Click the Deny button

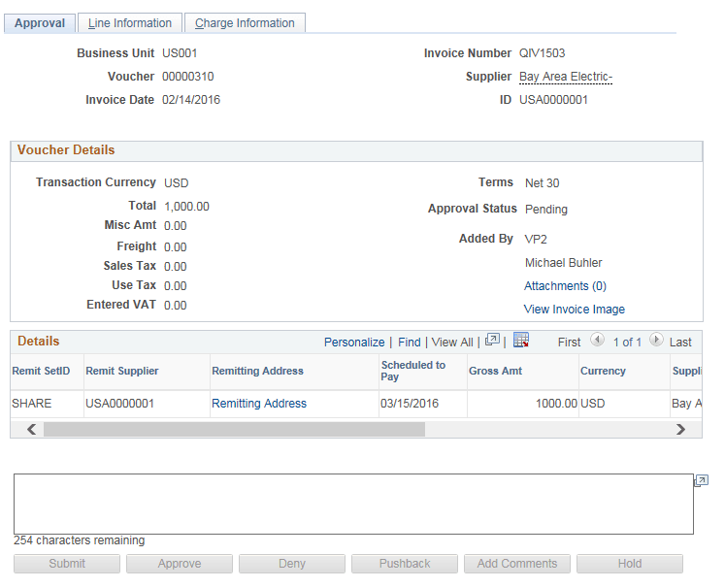coord(292,564)
